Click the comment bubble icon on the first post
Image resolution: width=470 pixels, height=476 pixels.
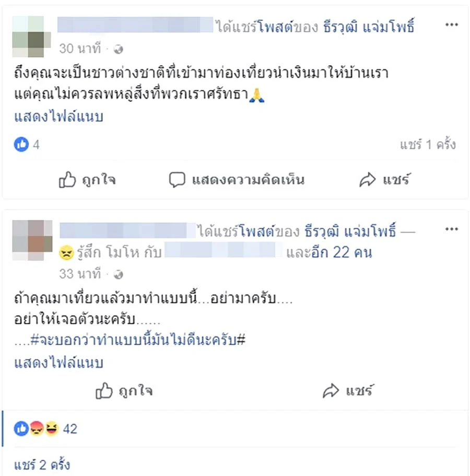point(177,180)
